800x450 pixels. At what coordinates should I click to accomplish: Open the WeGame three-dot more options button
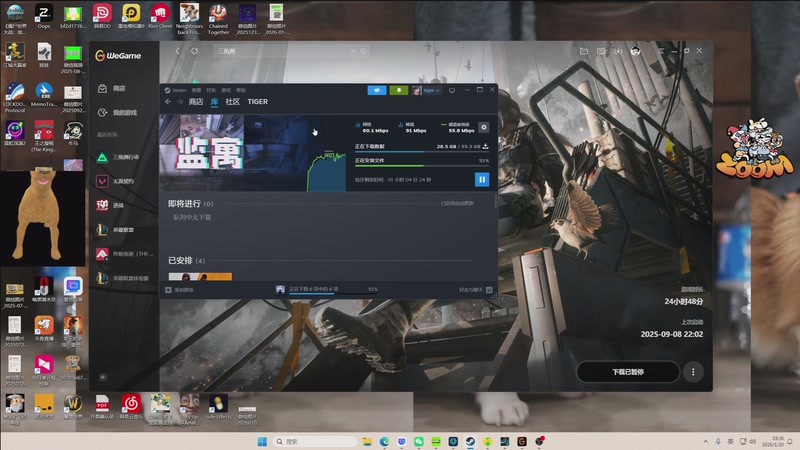click(693, 372)
